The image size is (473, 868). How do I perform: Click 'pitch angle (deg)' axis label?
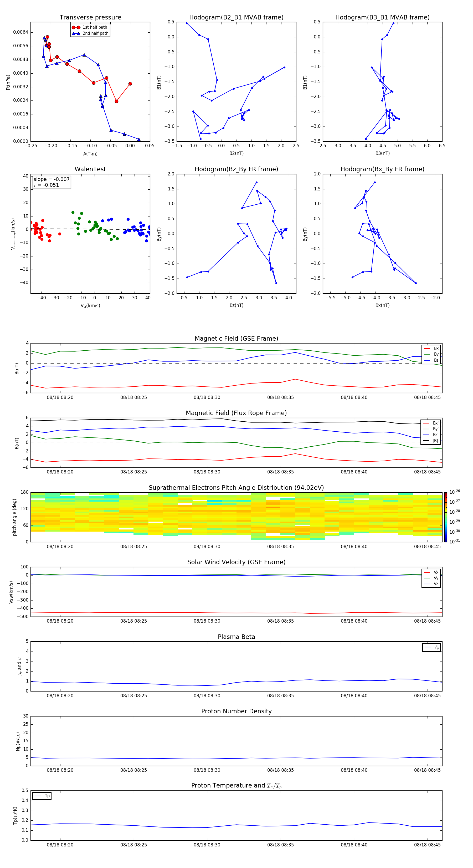point(14,517)
